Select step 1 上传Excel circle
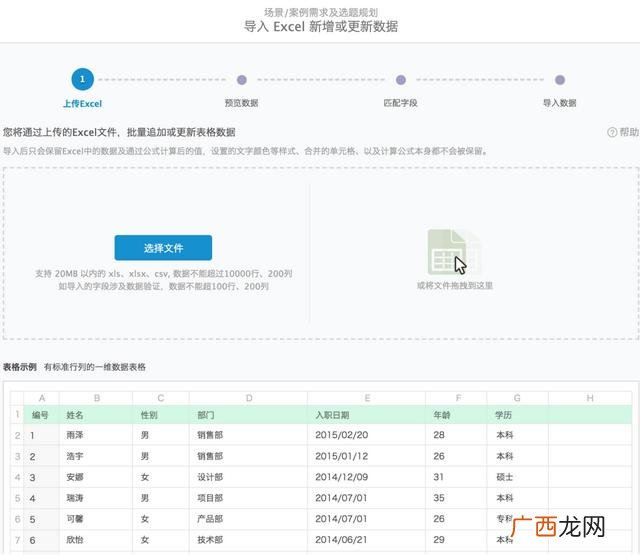This screenshot has width=640, height=555. pos(82,79)
